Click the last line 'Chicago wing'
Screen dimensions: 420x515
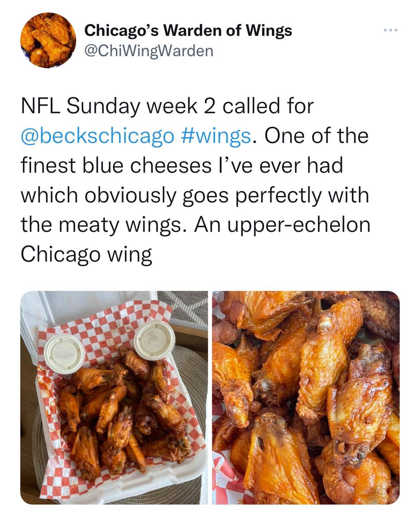click(x=86, y=255)
